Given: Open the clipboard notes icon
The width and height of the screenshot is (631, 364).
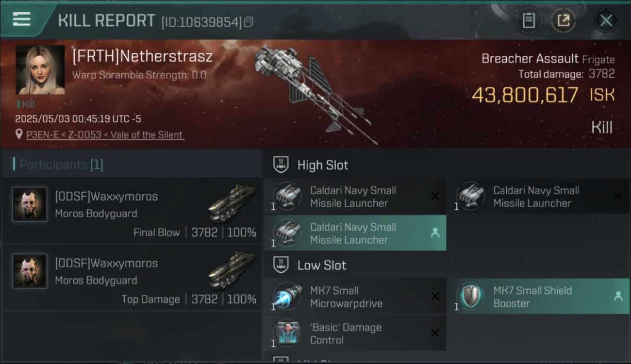Looking at the screenshot, I should point(529,20).
